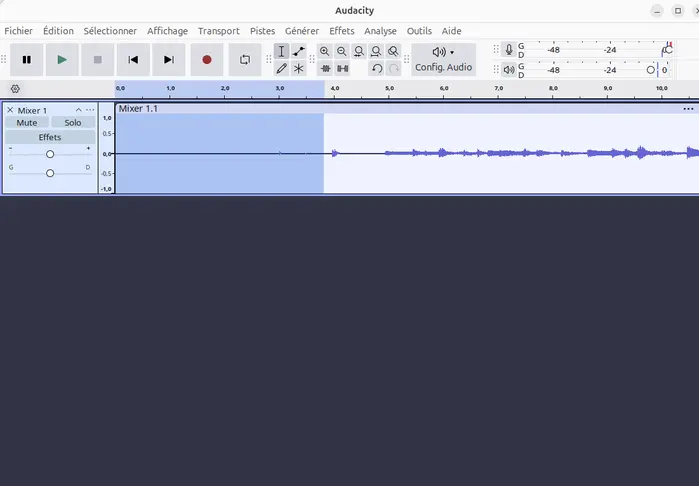This screenshot has height=486, width=699.
Task: Fit project to width zoom icon
Action: [376, 51]
